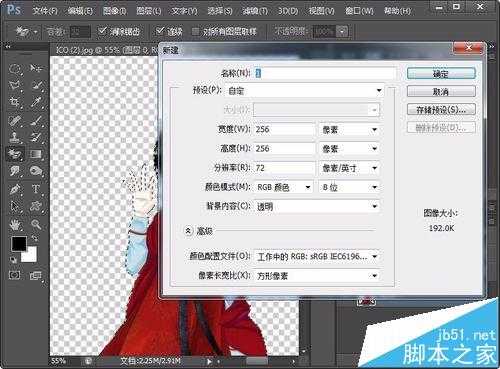Toggle Quick Mask mode
Viewport: 500px width, 369px height.
point(15,275)
